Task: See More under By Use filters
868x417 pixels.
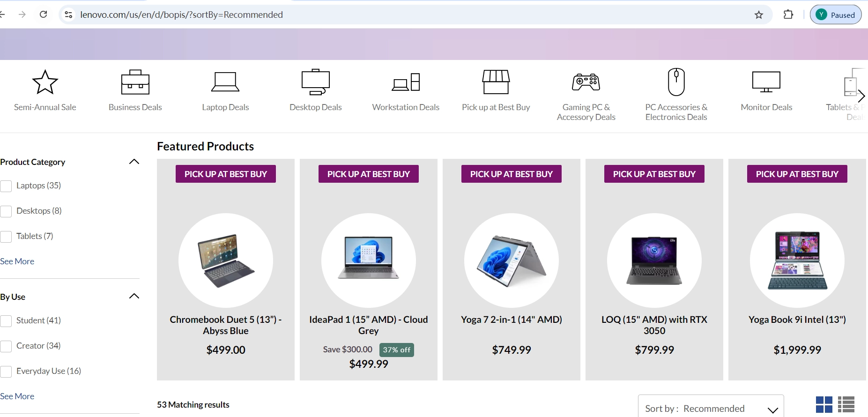Action: [x=17, y=396]
